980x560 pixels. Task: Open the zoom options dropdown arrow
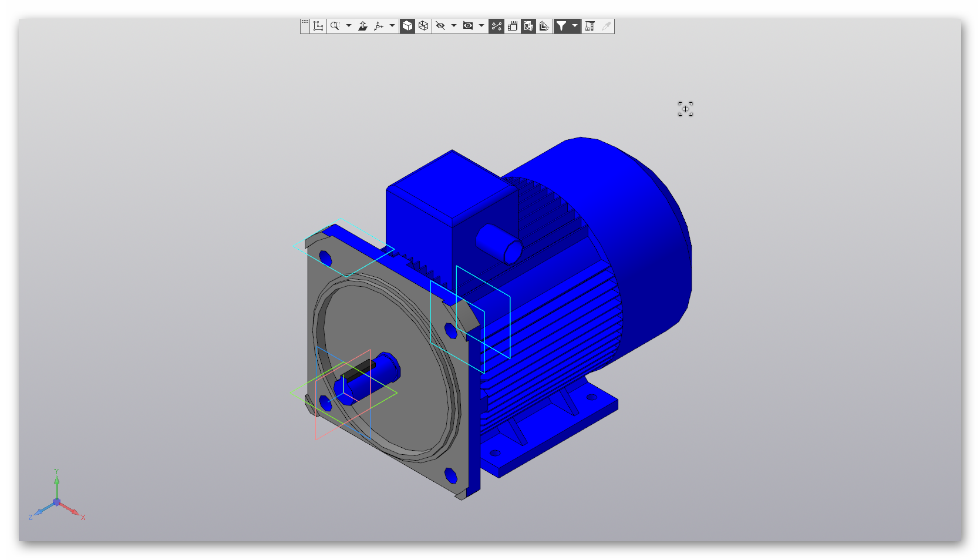pyautogui.click(x=349, y=26)
